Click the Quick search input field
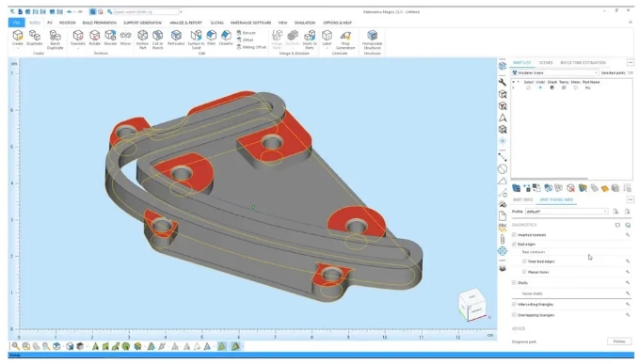Viewport: 639px width, 364px height. (x=146, y=12)
